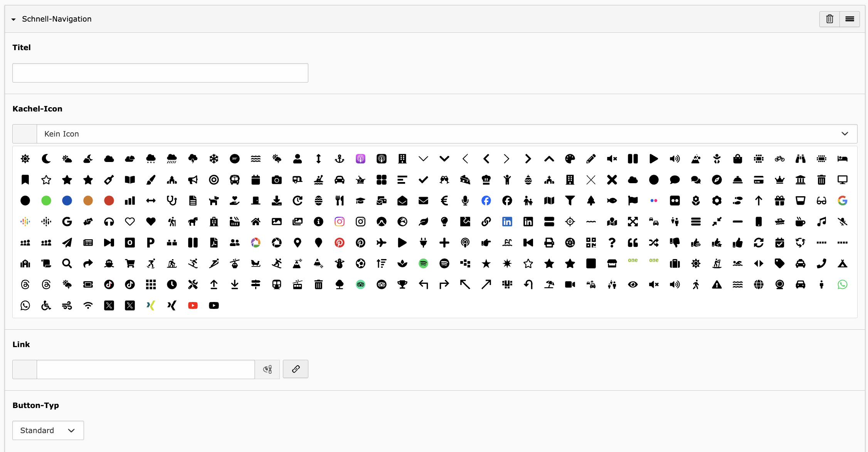The width and height of the screenshot is (868, 452).
Task: Delete the Schnell-Navigation element
Action: [829, 19]
